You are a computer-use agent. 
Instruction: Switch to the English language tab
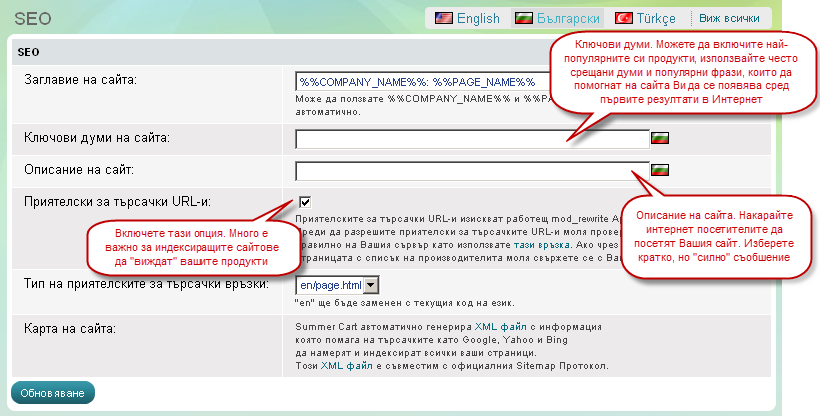click(478, 18)
